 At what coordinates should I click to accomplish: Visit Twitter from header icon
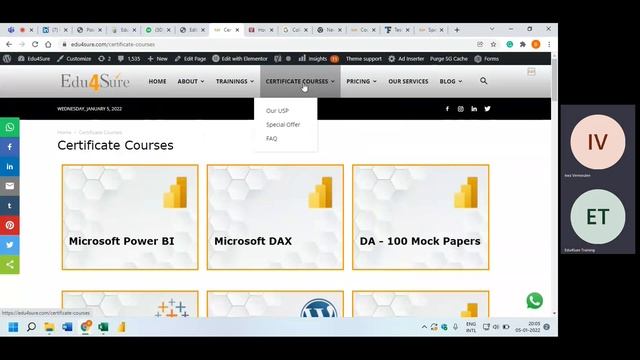pyautogui.click(x=487, y=109)
